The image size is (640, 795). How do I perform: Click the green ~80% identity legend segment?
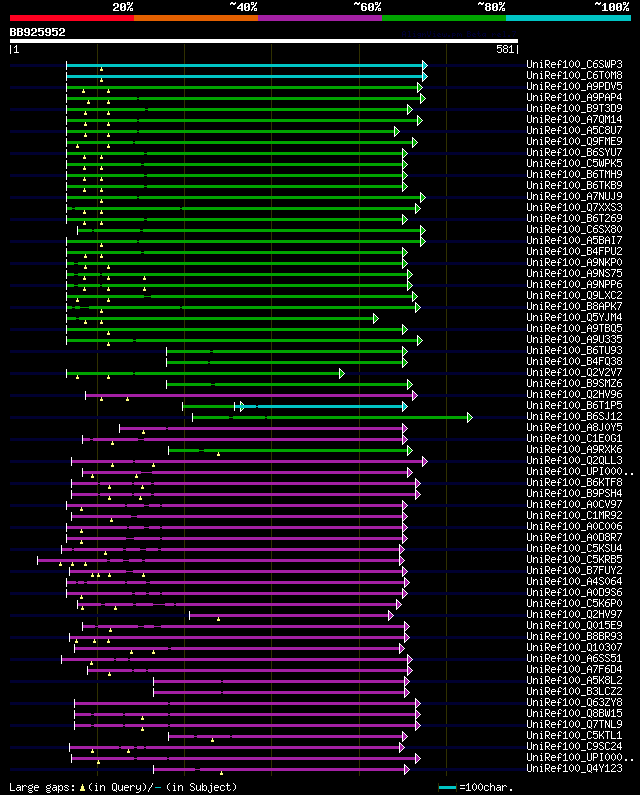click(444, 18)
